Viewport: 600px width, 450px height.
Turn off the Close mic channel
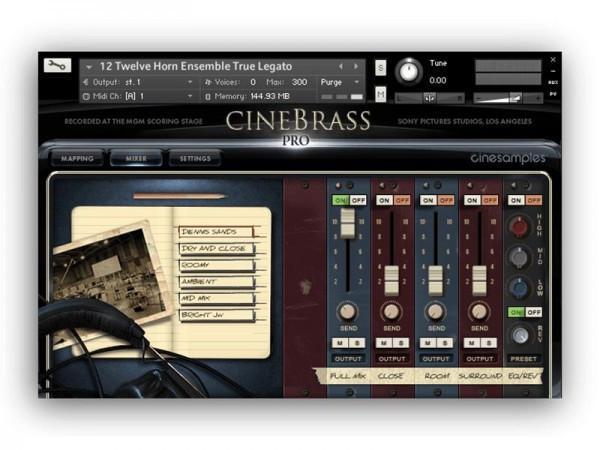[x=402, y=200]
